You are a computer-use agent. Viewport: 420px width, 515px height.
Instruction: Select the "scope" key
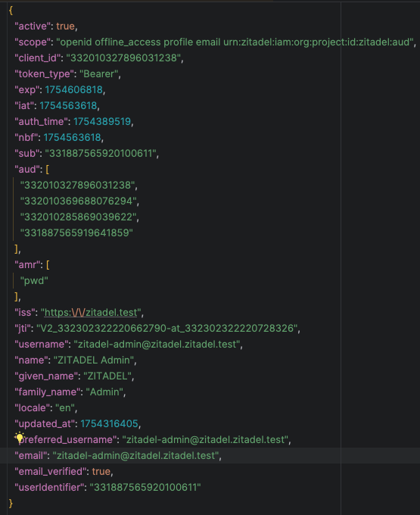pyautogui.click(x=33, y=42)
